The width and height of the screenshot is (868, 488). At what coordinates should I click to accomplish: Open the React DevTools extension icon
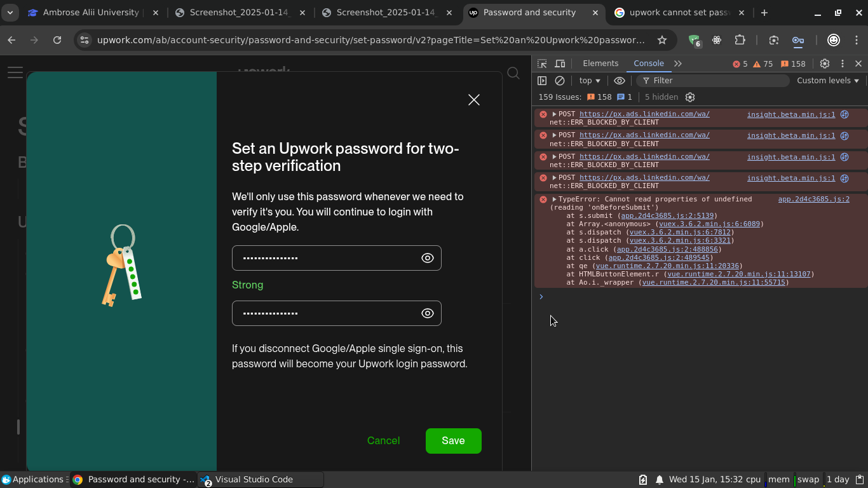coord(717,40)
